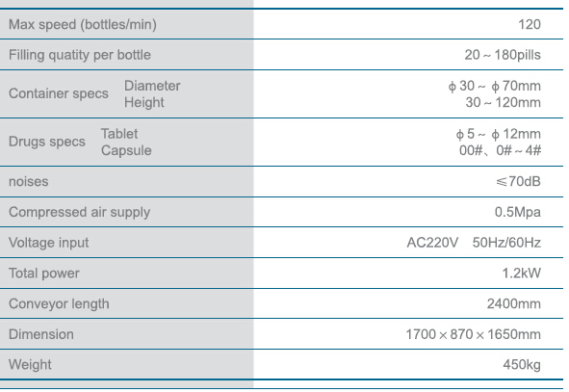The width and height of the screenshot is (569, 392).
Task: Select the ≤70dB noise value
Action: point(518,181)
